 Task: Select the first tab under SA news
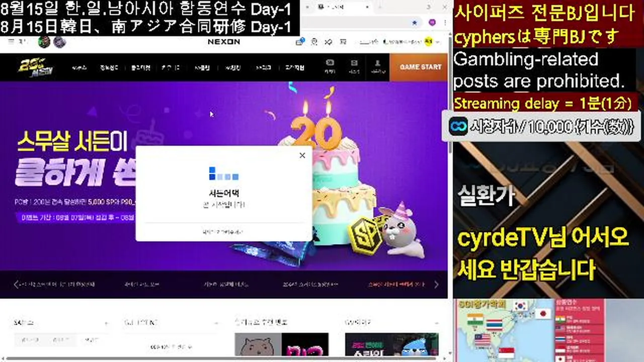click(x=29, y=340)
